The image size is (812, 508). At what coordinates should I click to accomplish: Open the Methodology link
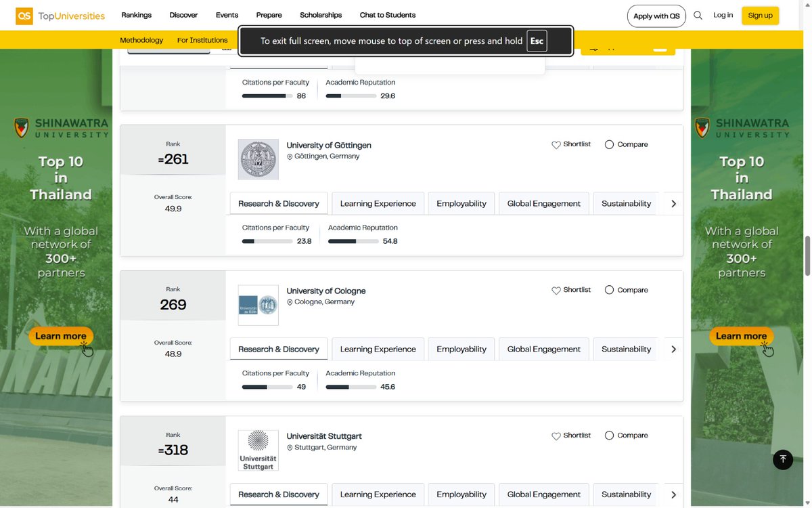[141, 40]
